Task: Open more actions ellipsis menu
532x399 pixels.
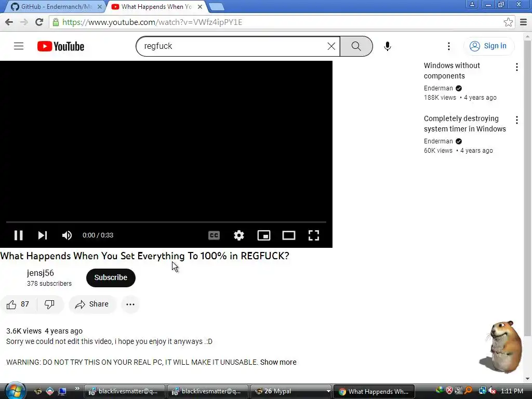Action: point(130,304)
